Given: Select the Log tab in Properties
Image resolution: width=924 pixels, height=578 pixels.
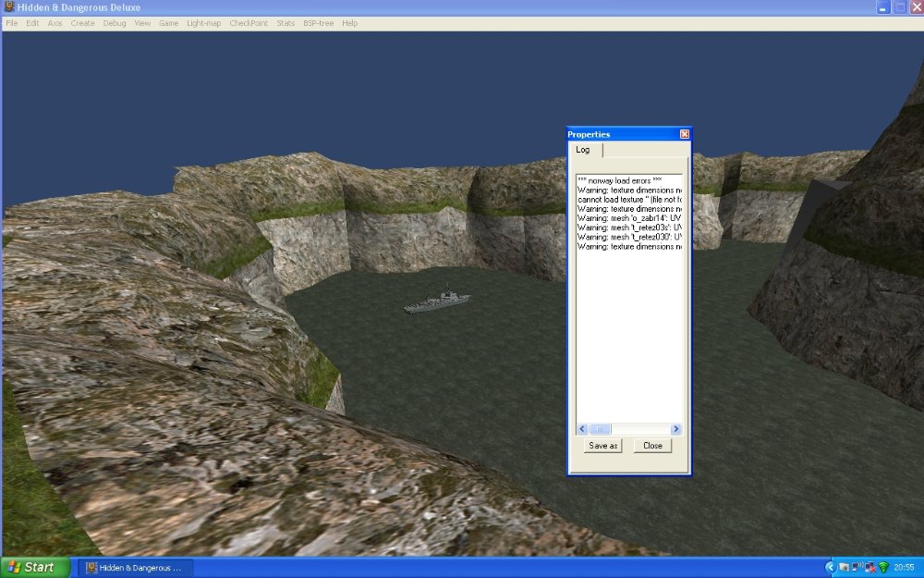Looking at the screenshot, I should pos(586,150).
